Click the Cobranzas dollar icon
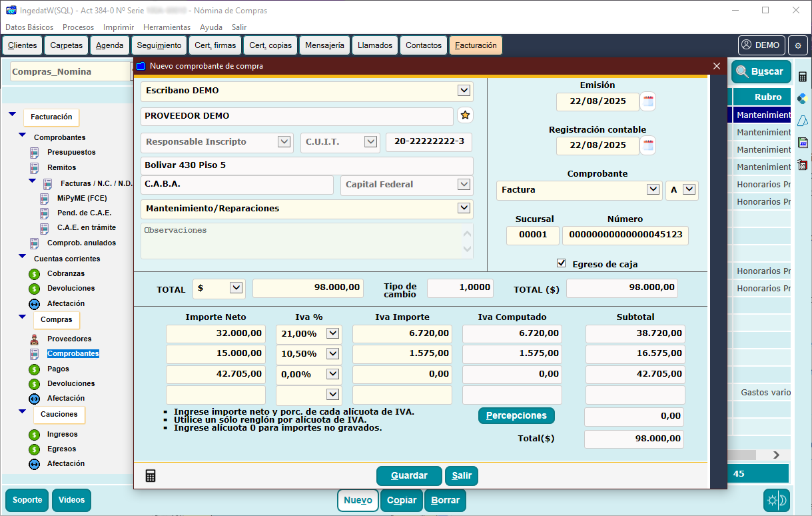Image resolution: width=812 pixels, height=516 pixels. [34, 274]
